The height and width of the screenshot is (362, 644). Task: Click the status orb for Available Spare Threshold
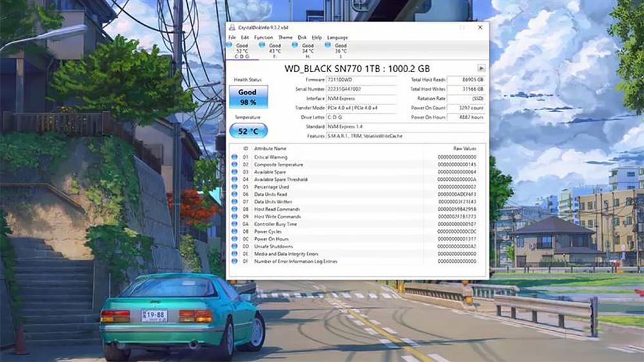(x=234, y=179)
